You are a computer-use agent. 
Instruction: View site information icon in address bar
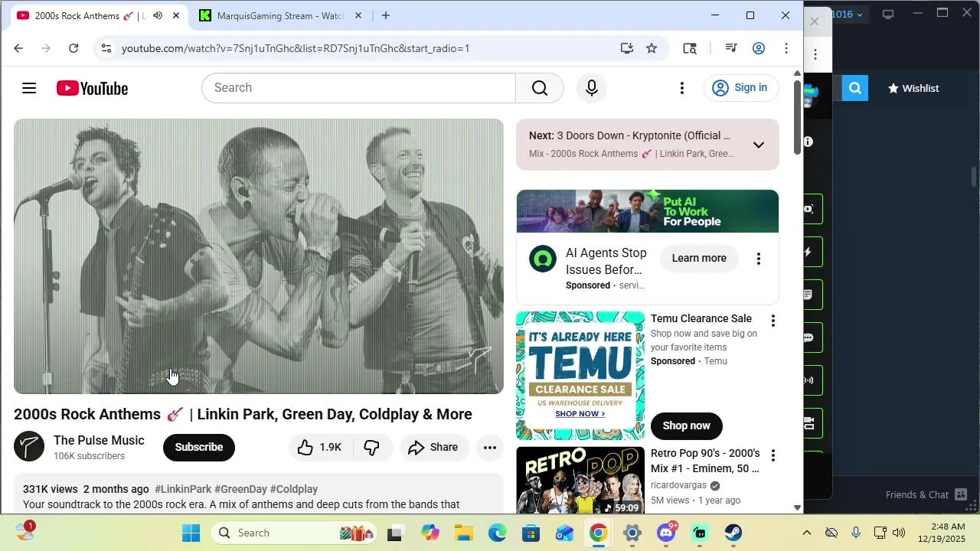(106, 48)
